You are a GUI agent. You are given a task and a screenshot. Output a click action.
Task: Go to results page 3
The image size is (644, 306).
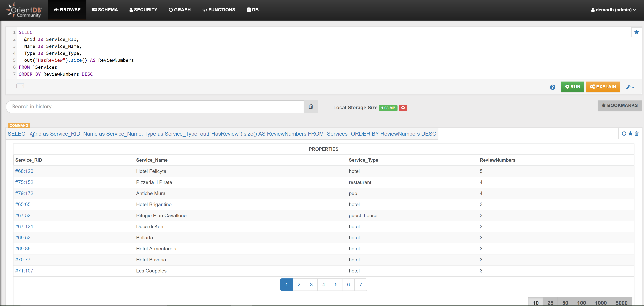pos(311,285)
